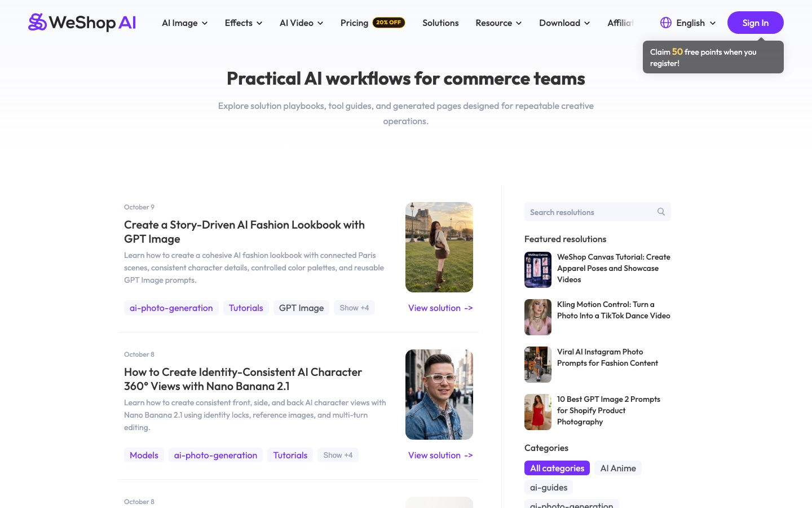Select the ai-guides category
812x508 pixels.
coord(549,487)
